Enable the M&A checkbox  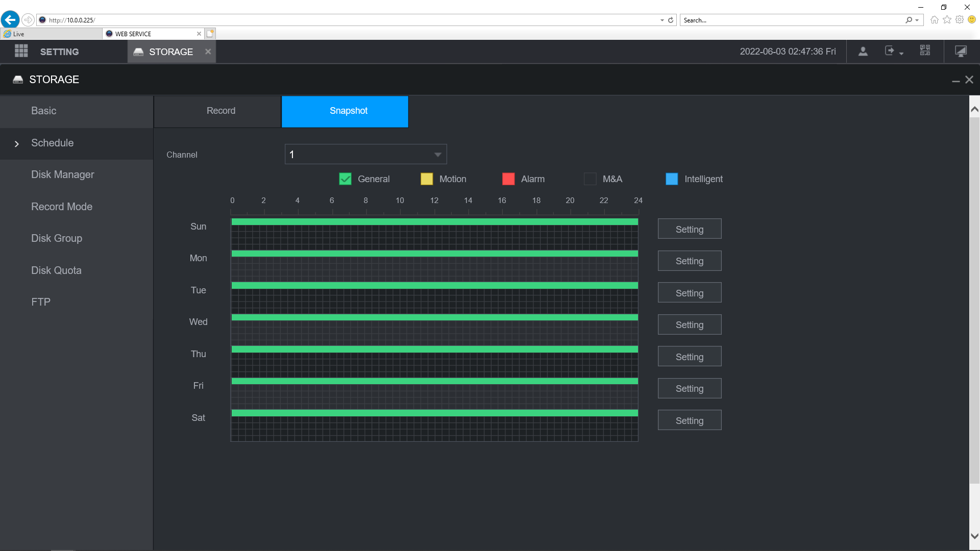(590, 179)
